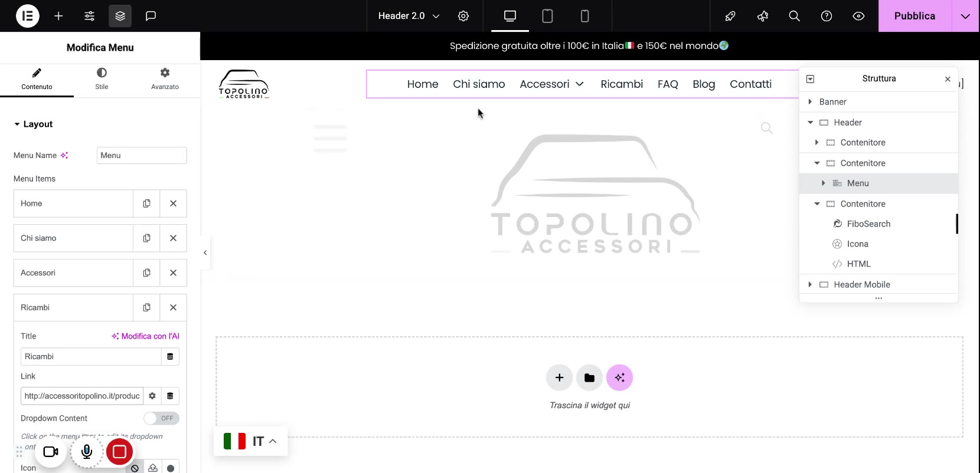This screenshot has width=980, height=473.
Task: Toggle the Dropdown Content switch
Action: coord(161,418)
